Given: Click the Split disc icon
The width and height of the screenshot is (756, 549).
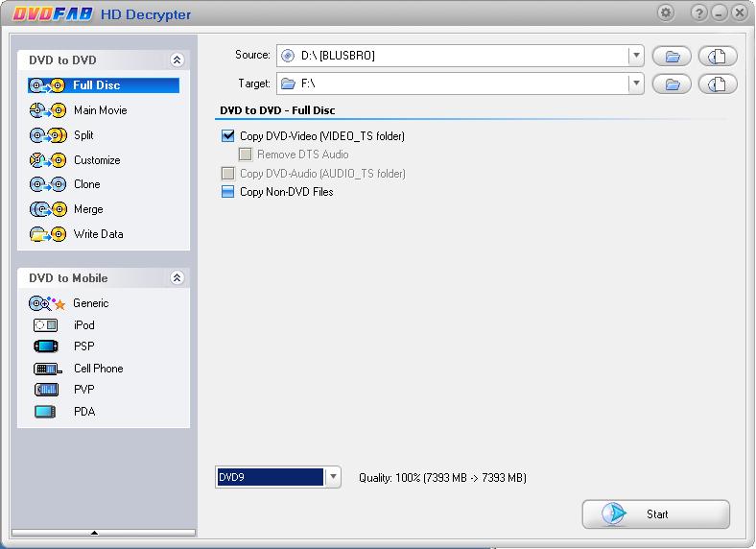Looking at the screenshot, I should tap(47, 135).
